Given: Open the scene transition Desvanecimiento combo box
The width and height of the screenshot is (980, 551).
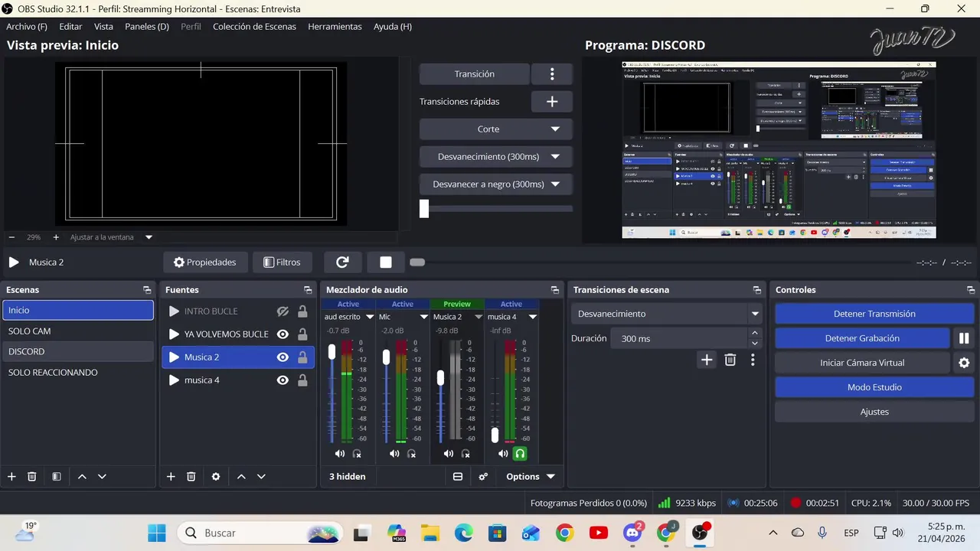Looking at the screenshot, I should [667, 314].
